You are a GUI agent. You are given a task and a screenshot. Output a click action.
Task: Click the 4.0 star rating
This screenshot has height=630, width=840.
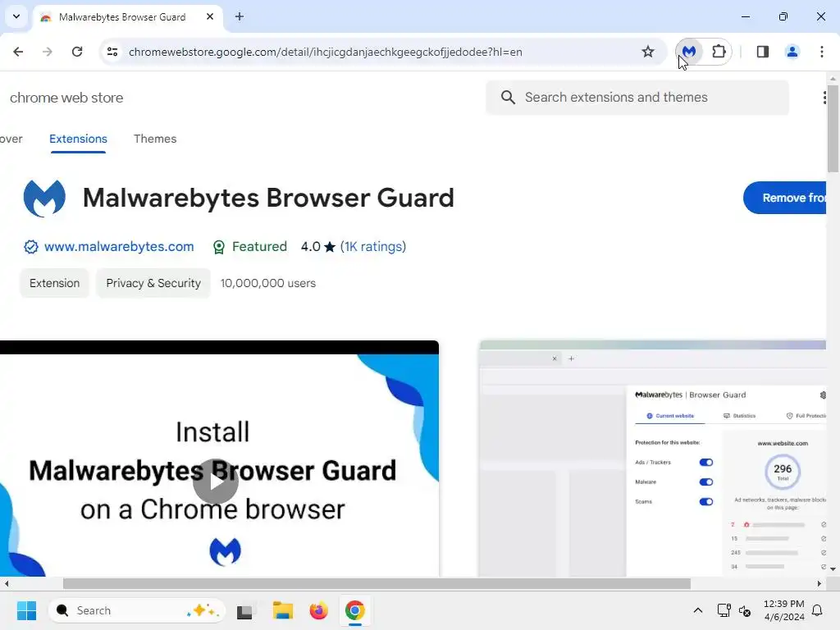(x=317, y=246)
